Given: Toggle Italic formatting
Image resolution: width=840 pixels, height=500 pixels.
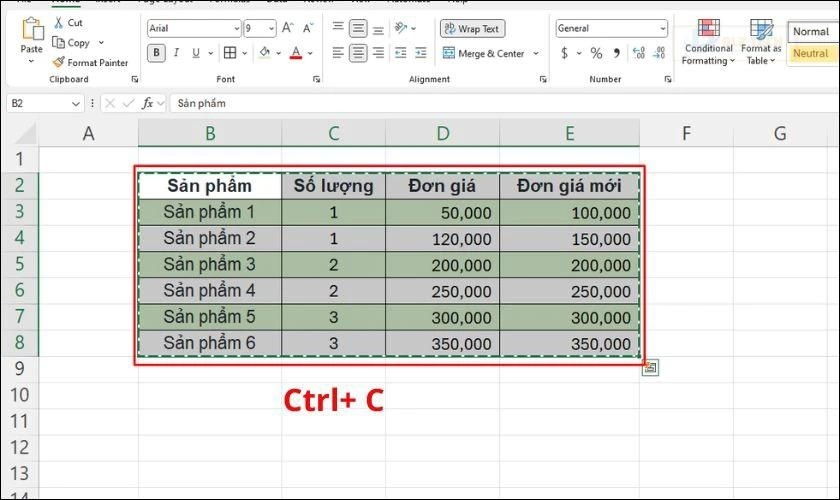Looking at the screenshot, I should point(176,53).
